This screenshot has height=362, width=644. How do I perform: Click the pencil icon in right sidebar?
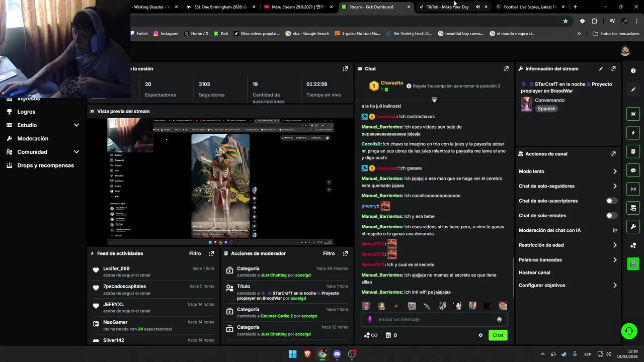(633, 89)
